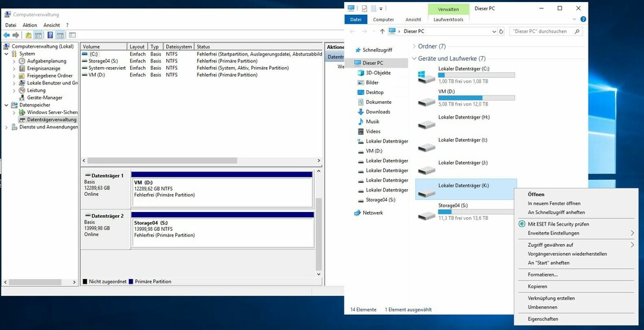644x330 pixels.
Task: Switch to the Laufwerktools ribbon tab
Action: tap(448, 20)
